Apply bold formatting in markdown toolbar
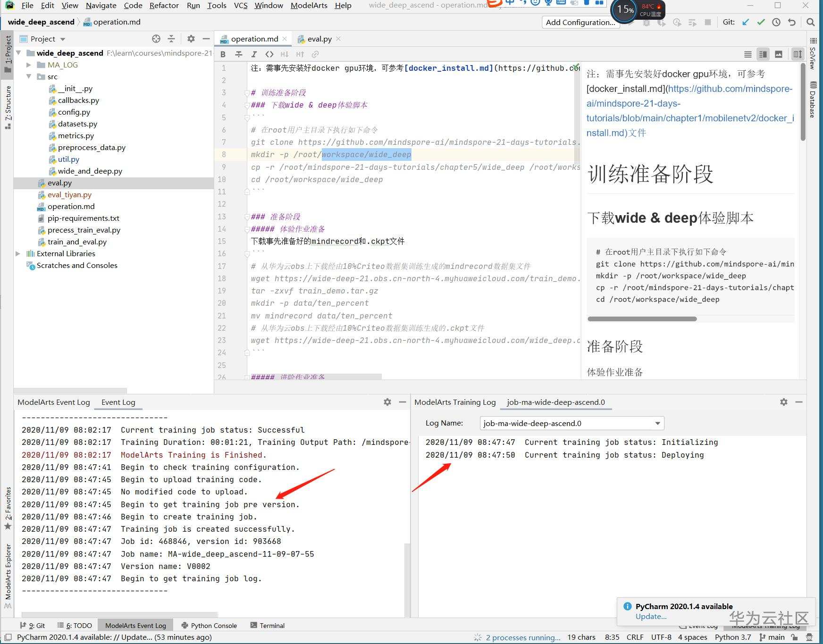The image size is (823, 644). coord(223,54)
